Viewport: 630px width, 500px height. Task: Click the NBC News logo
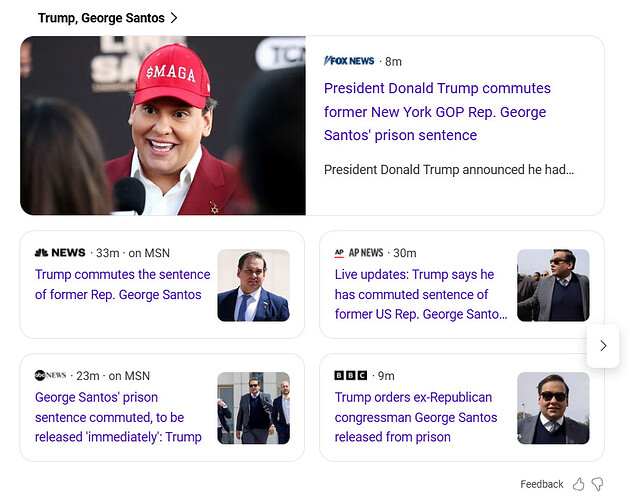tap(60, 253)
